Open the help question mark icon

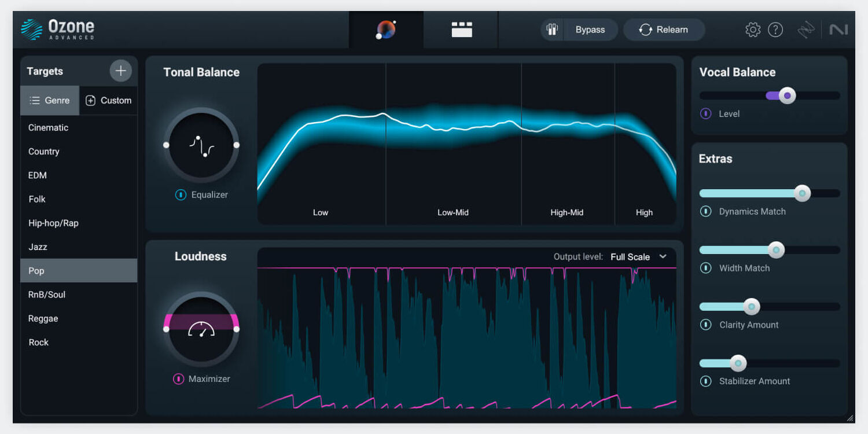click(x=775, y=30)
